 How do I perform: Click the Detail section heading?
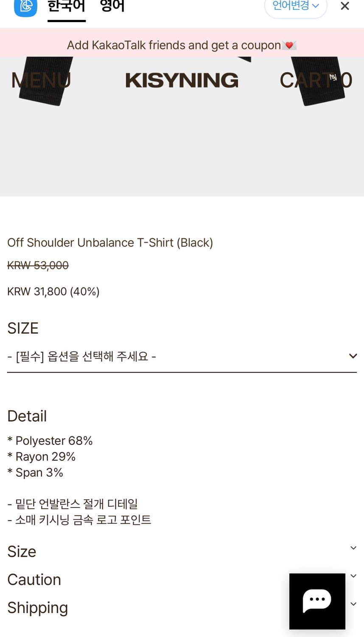click(27, 416)
